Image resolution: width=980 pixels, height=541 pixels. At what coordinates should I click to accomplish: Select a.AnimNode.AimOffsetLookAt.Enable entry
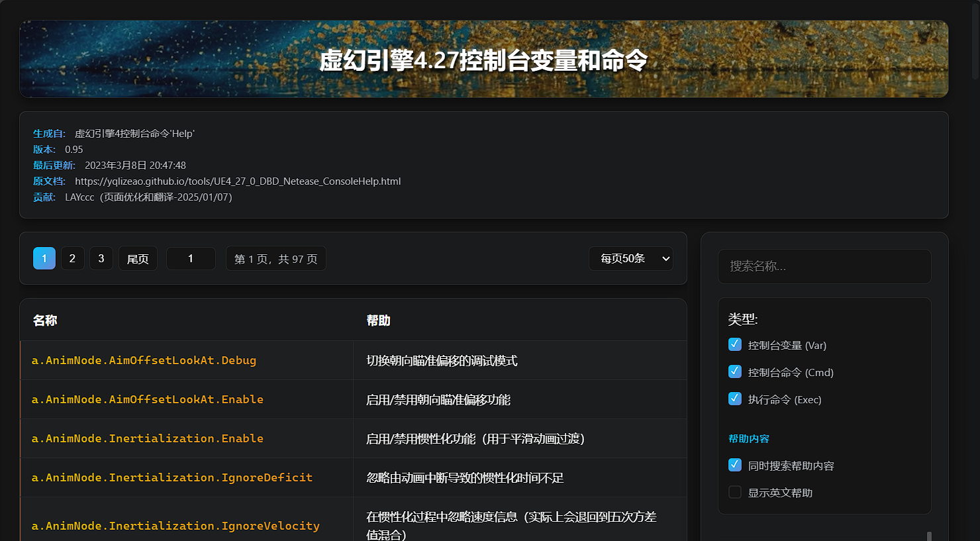click(147, 399)
